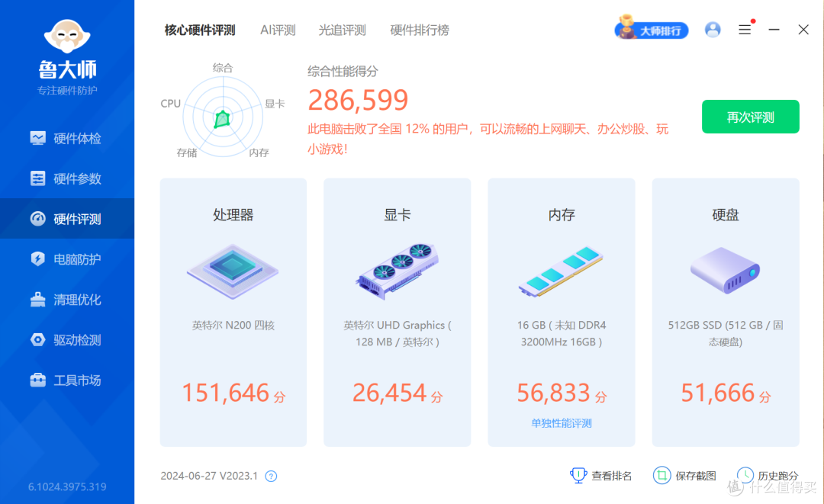Click the 保存截图 crop icon

[661, 476]
